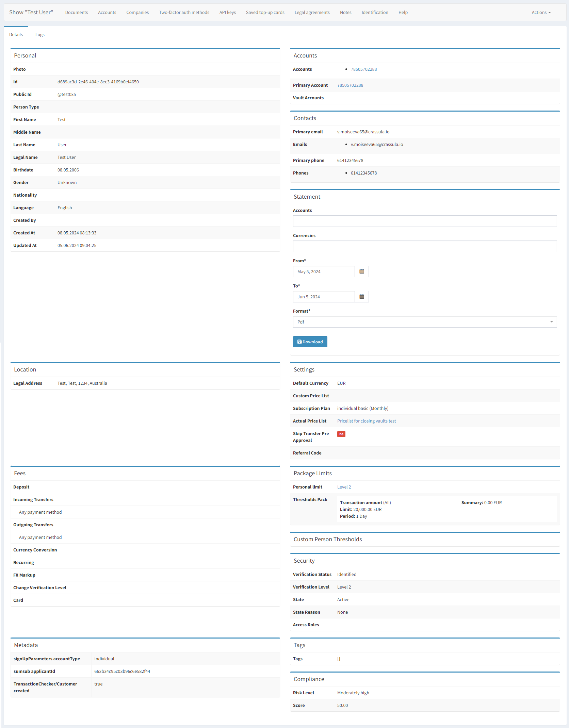Open the From date calendar picker
This screenshot has width=569, height=728.
tap(361, 271)
